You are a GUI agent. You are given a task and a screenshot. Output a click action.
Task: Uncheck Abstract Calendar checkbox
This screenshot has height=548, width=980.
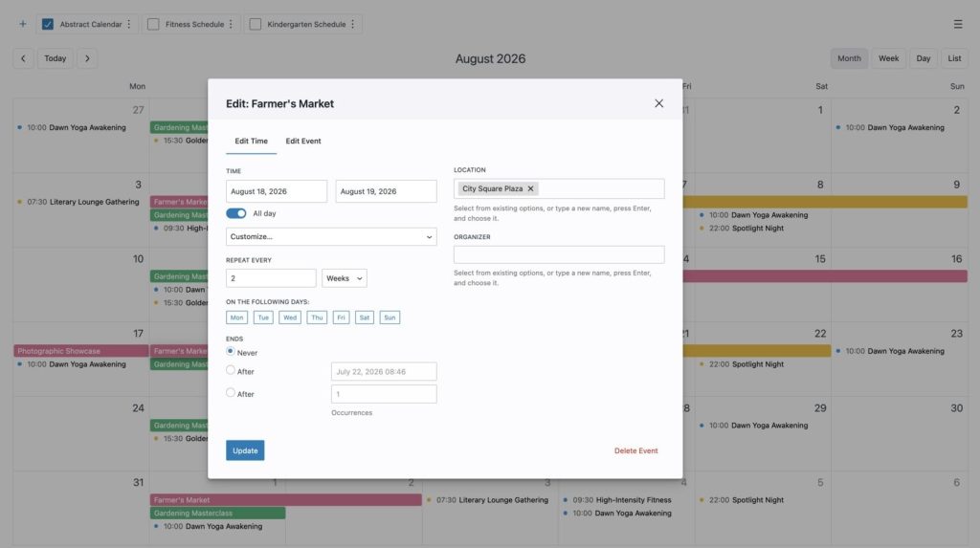point(48,24)
